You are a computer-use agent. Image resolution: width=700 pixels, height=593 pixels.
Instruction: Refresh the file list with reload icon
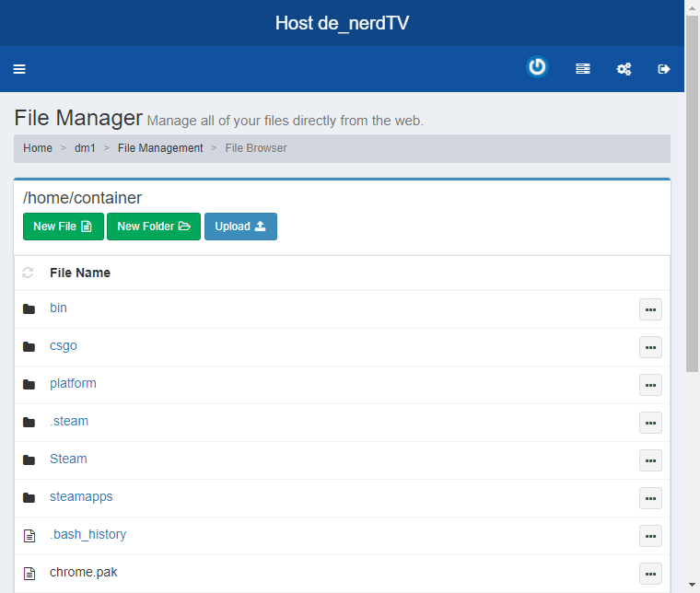pos(28,273)
